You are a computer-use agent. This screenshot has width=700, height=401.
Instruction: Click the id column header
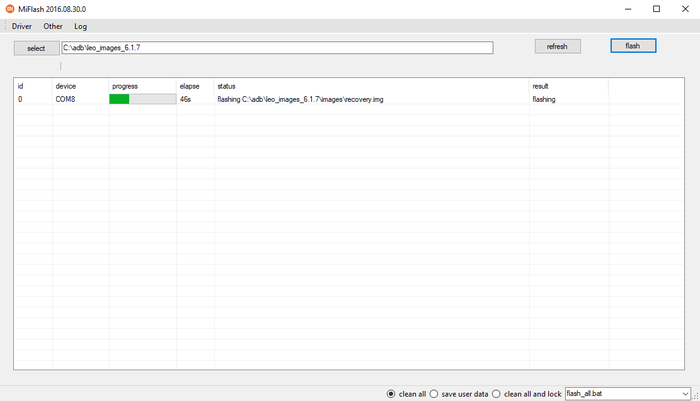point(21,86)
